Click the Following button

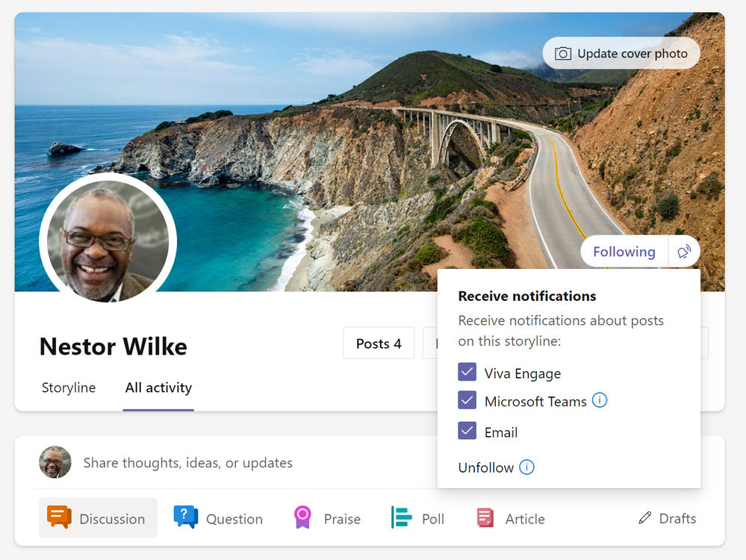coord(624,252)
